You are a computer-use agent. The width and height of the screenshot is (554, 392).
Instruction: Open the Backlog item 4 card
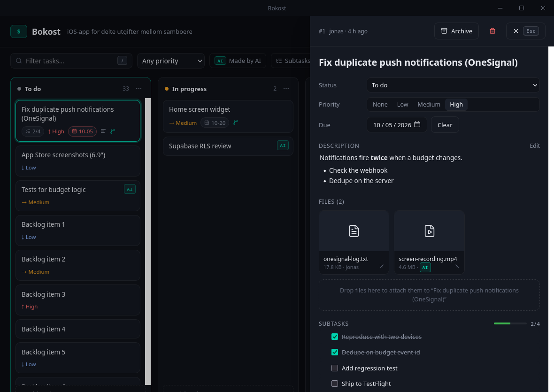(x=78, y=329)
